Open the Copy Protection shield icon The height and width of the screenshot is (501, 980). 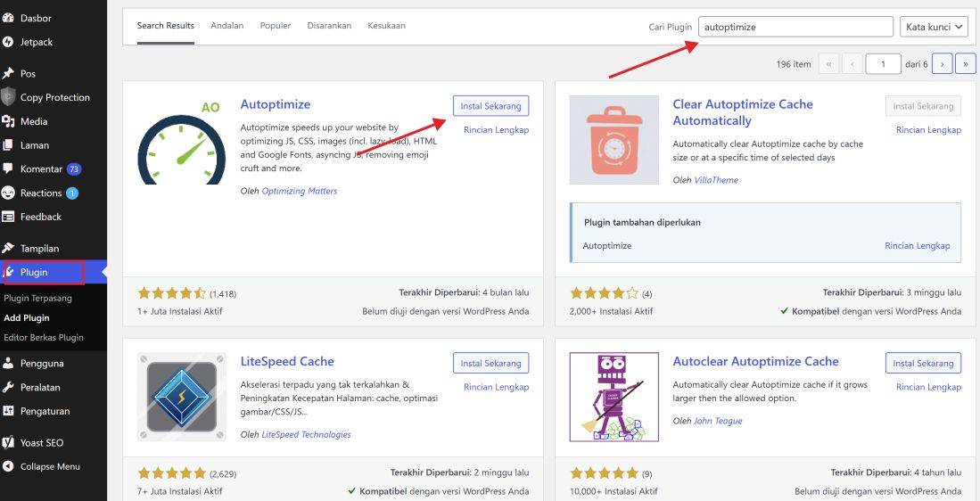pyautogui.click(x=8, y=97)
